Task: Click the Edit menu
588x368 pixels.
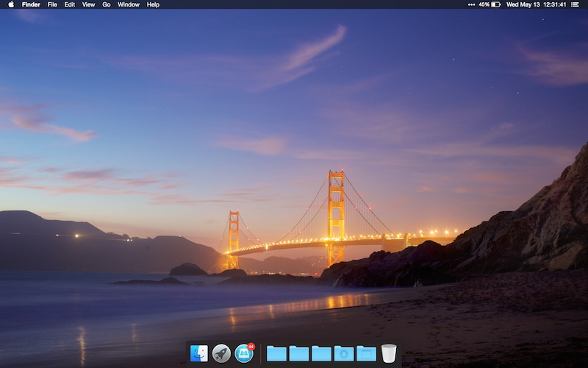Action: [69, 4]
